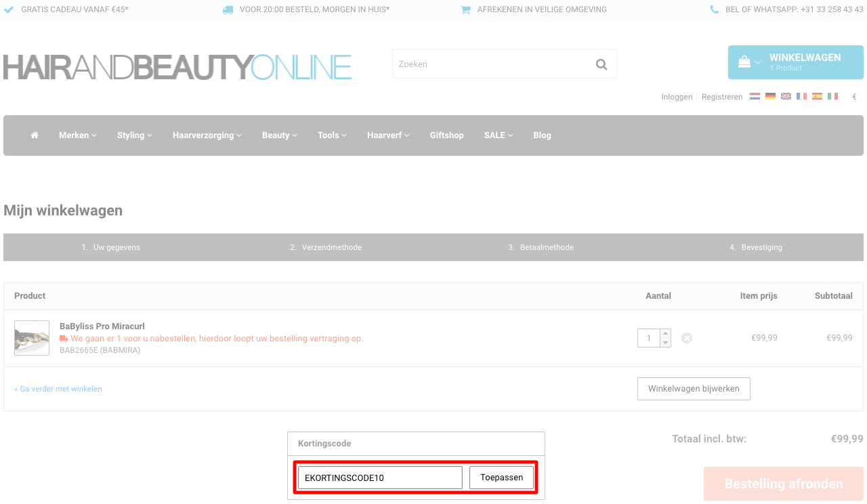867x504 pixels.
Task: Open the Winkelwagen cart dropdown
Action: 795,62
